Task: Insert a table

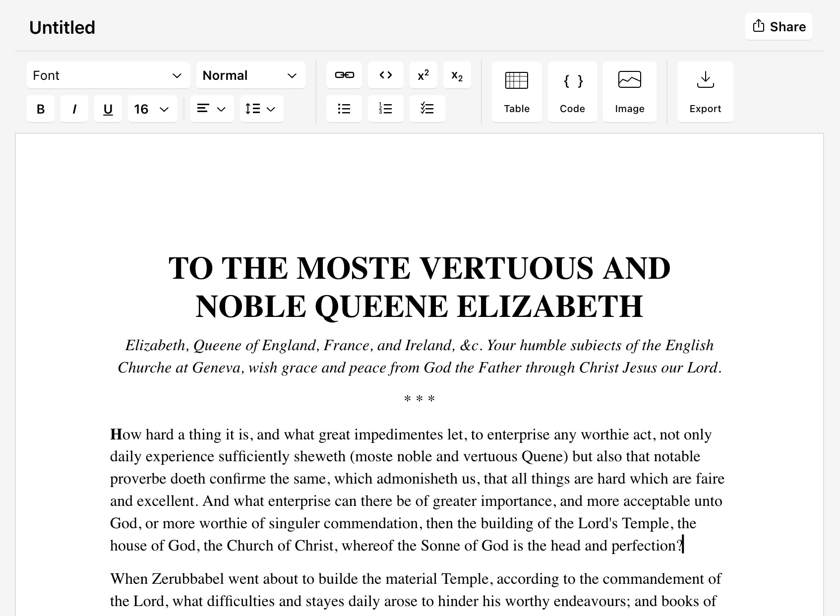Action: coord(516,92)
